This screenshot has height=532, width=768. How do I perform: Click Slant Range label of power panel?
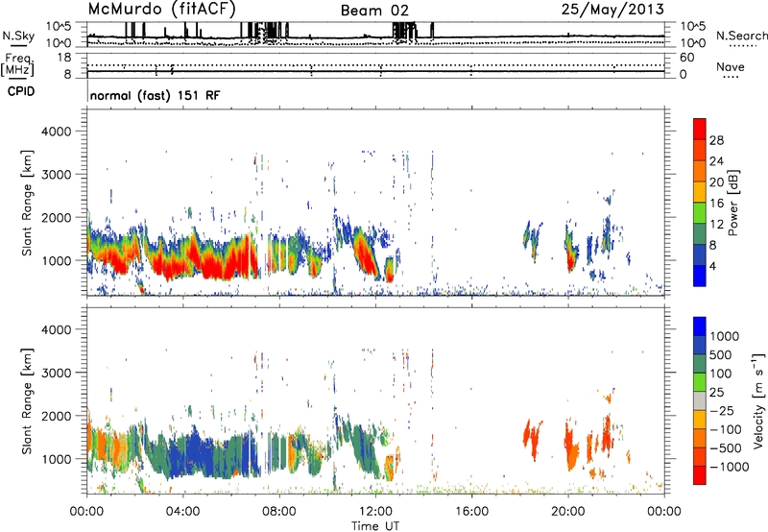pos(27,203)
